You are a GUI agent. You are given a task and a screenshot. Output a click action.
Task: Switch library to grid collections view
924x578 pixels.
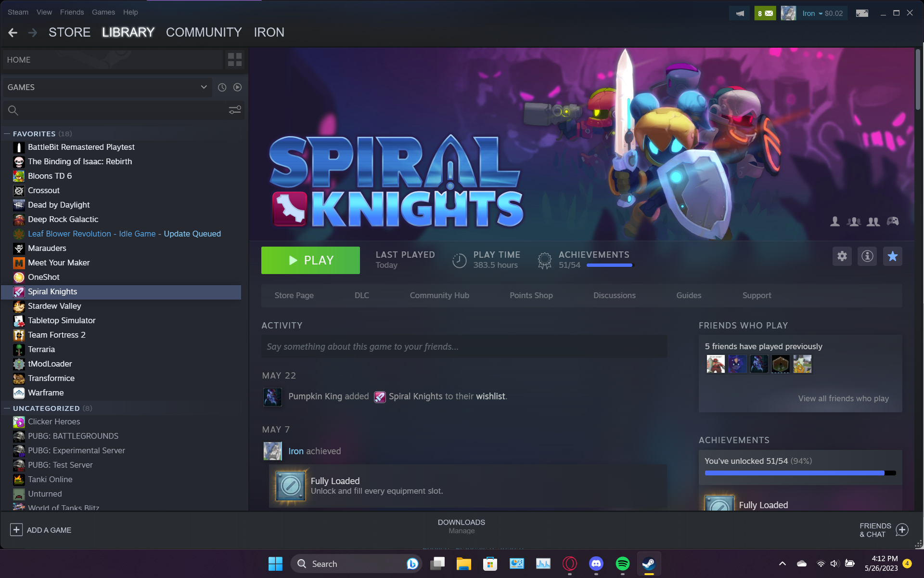coord(235,60)
